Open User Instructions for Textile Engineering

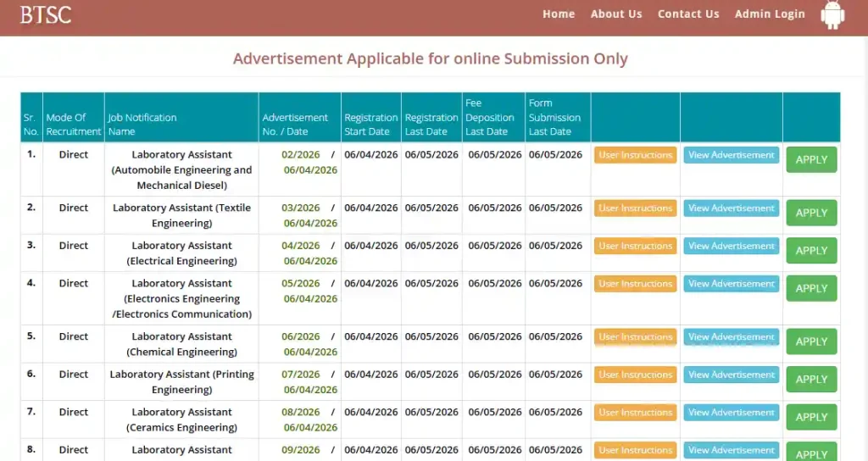[635, 208]
